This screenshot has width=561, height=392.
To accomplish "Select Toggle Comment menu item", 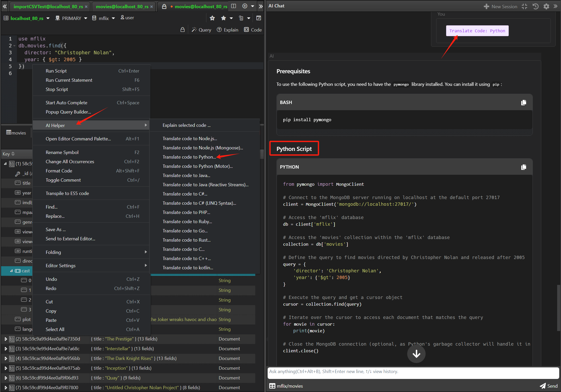I will click(92, 180).
